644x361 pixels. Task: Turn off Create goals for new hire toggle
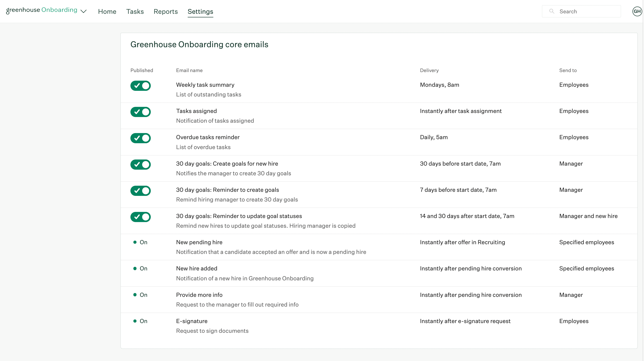[141, 164]
